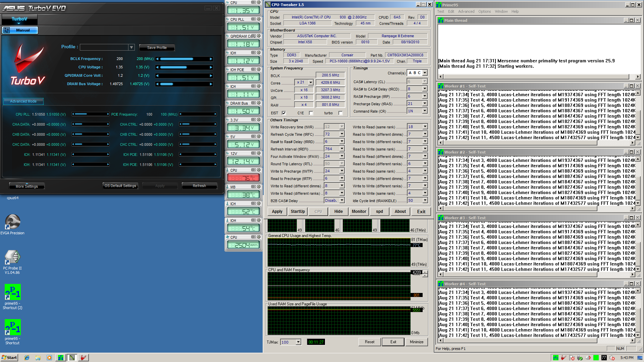Click Save Profile button

pos(157,48)
